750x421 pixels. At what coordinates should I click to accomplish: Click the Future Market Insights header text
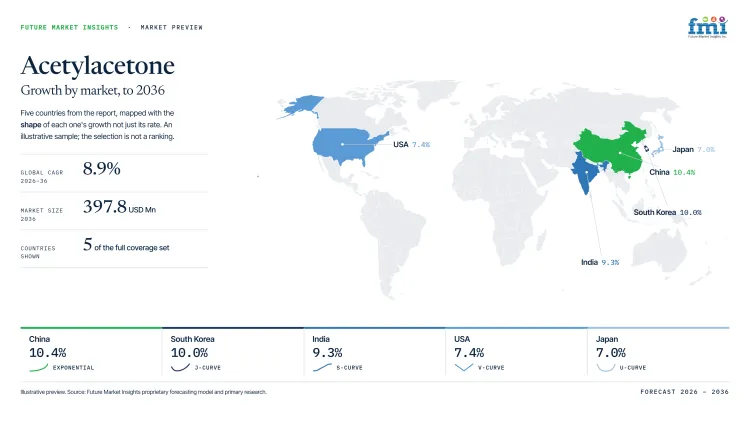[x=69, y=27]
